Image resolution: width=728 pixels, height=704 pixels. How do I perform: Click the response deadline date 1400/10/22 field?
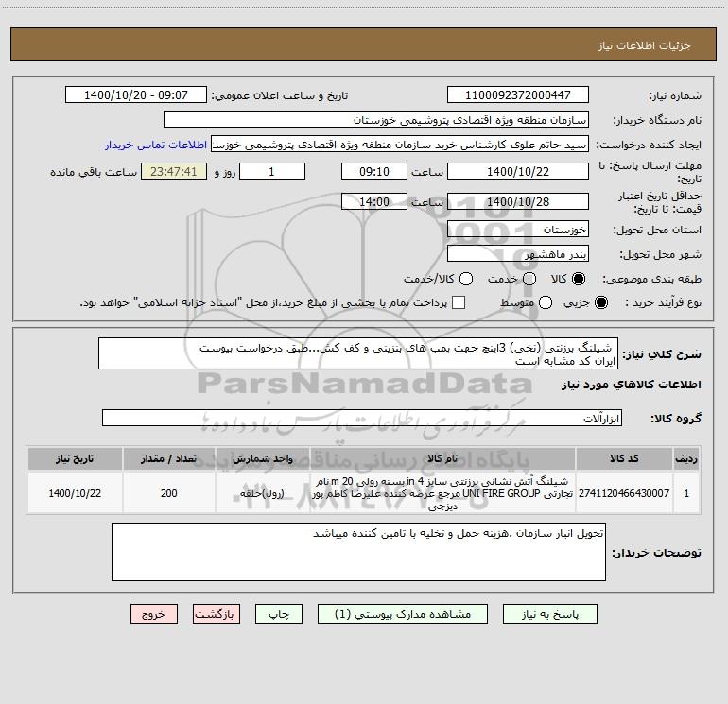(x=518, y=171)
